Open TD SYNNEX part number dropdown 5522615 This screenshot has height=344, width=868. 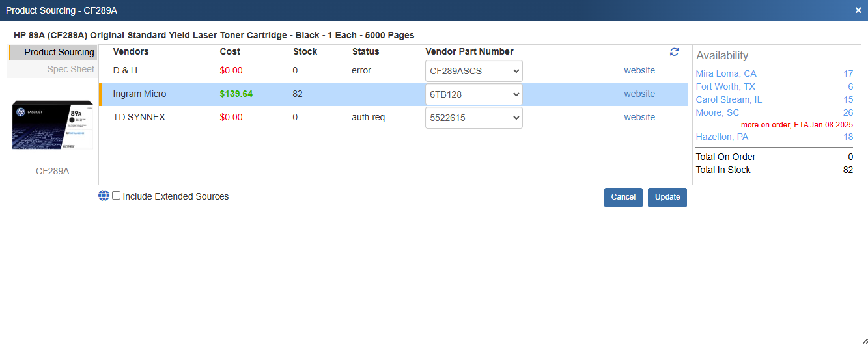tap(474, 118)
